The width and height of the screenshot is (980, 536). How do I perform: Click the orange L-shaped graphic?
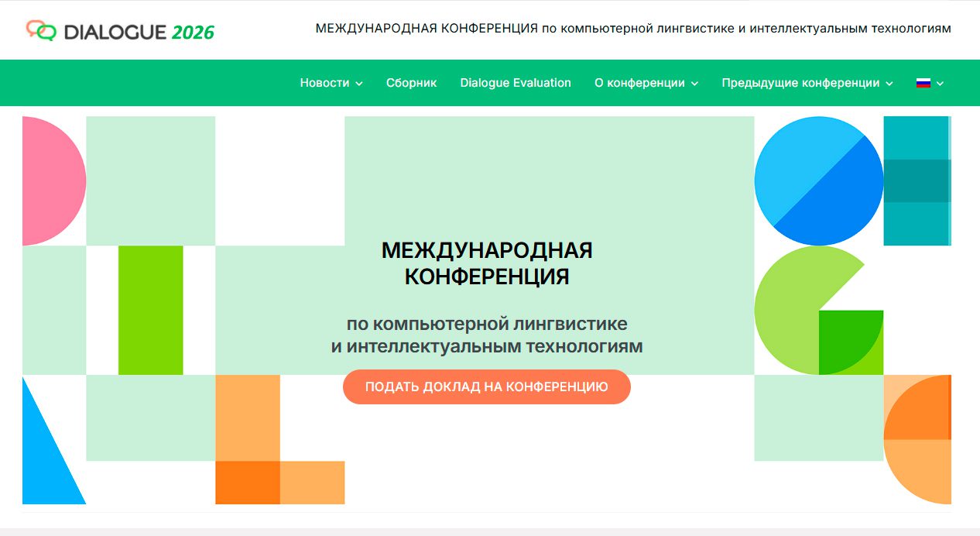pyautogui.click(x=255, y=457)
